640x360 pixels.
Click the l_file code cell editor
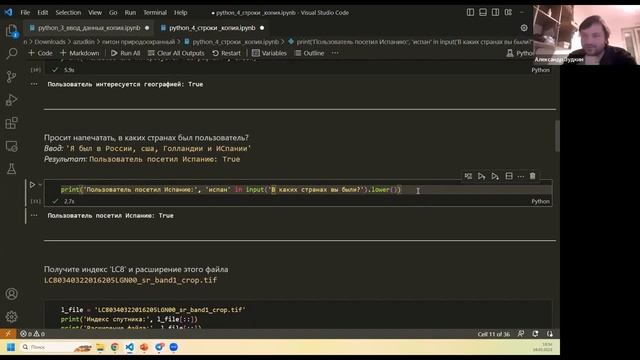[298, 316]
